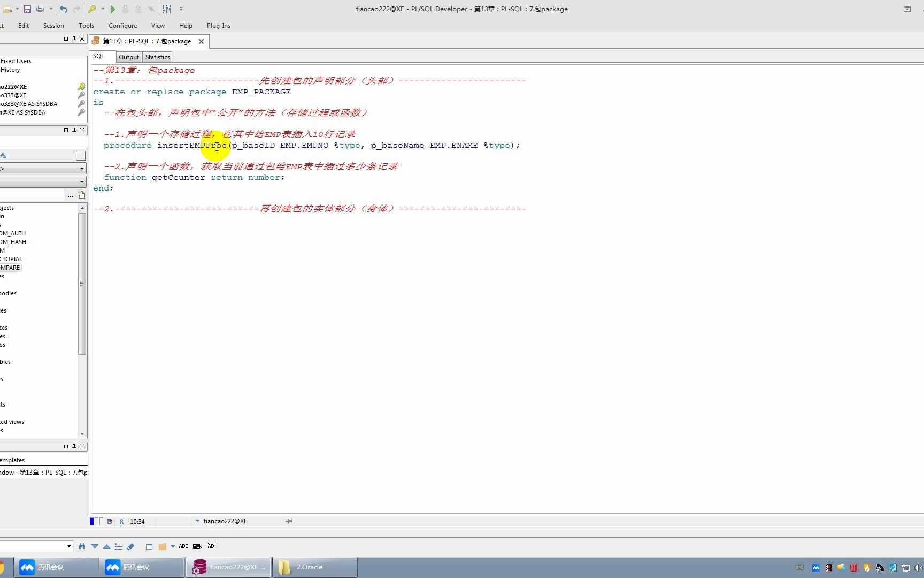Open the 2.Oracle folder from the taskbar
924x578 pixels.
314,567
